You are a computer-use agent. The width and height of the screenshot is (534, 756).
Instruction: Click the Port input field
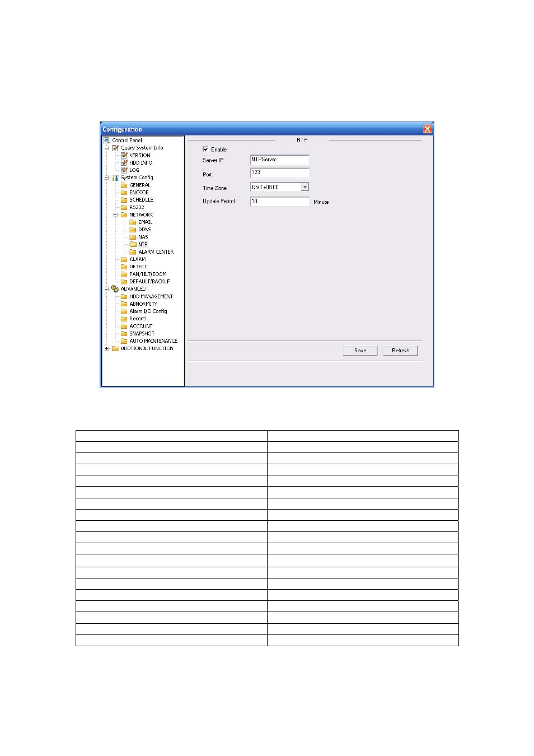click(280, 173)
